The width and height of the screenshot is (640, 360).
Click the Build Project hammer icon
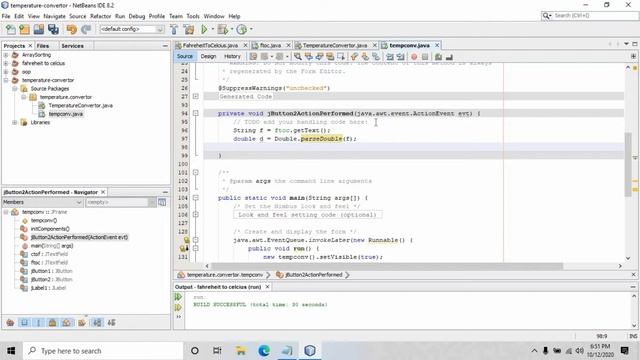click(174, 29)
